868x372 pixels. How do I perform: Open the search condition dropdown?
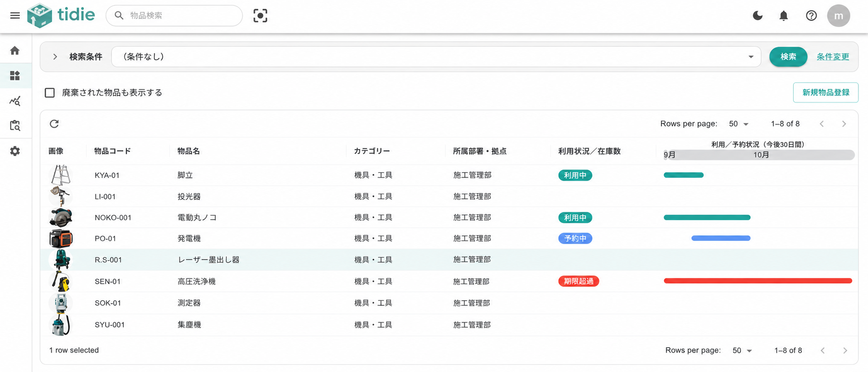coord(436,57)
